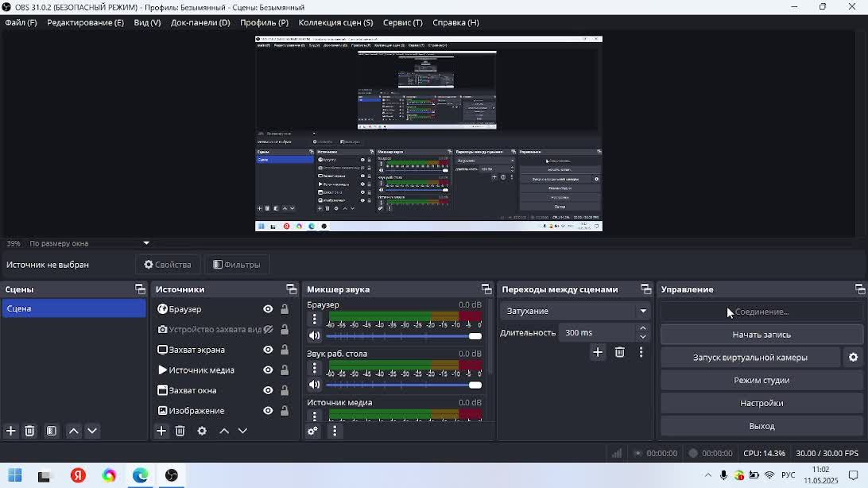Open Windows Start menu

tap(15, 475)
